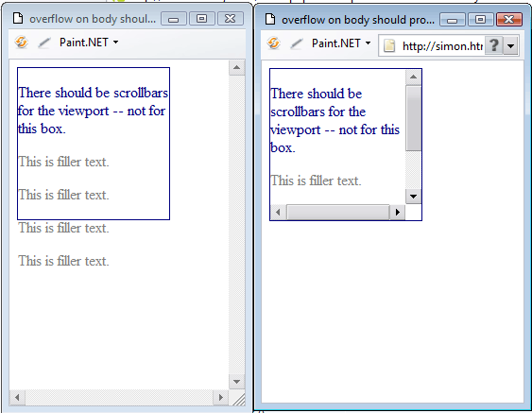Click orange reload icon in left window

pyautogui.click(x=21, y=43)
